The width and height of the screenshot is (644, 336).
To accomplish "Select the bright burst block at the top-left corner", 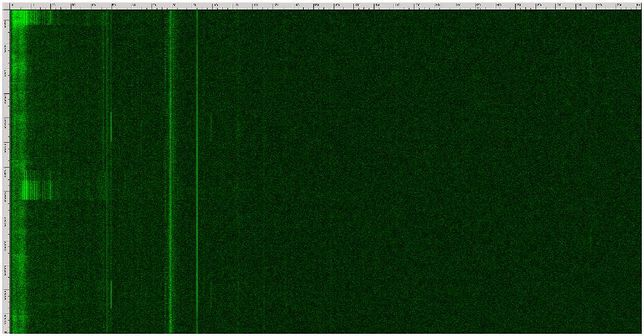I will coord(29,17).
